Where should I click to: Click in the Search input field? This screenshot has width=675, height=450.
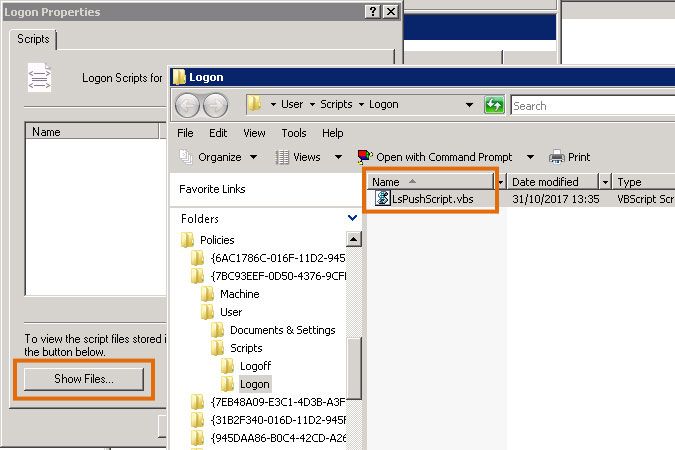[590, 105]
